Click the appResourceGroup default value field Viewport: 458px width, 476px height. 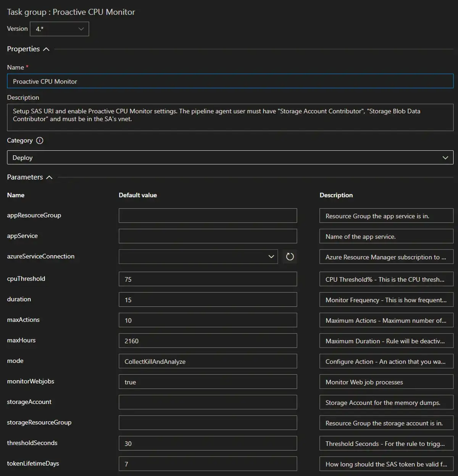click(x=208, y=215)
